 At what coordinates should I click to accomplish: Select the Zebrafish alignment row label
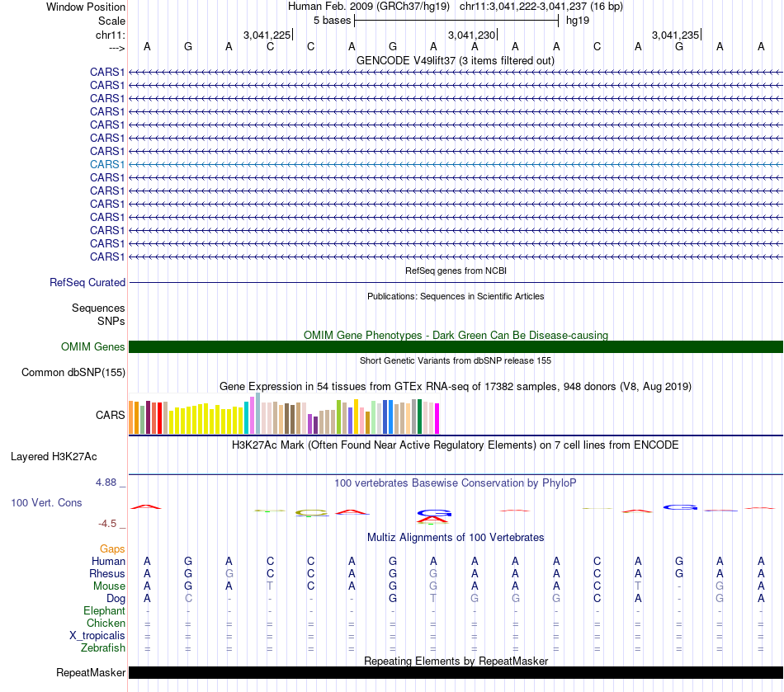103,648
